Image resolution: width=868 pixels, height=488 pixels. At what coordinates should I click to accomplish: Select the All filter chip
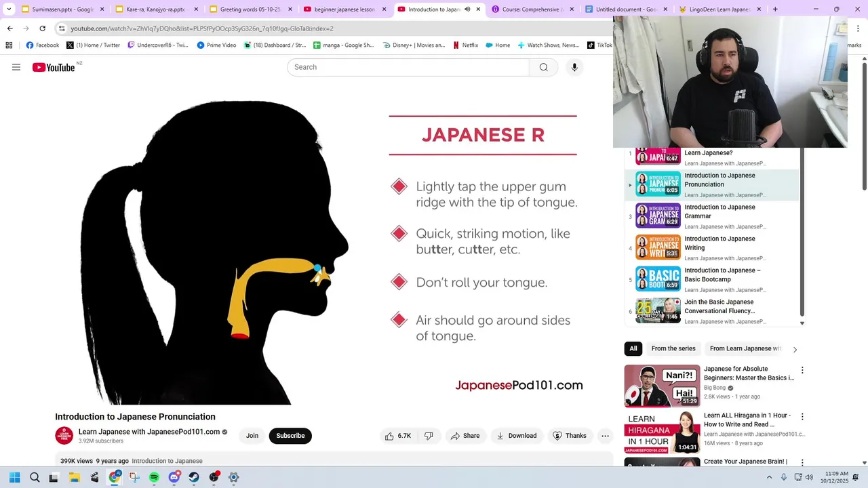point(633,348)
